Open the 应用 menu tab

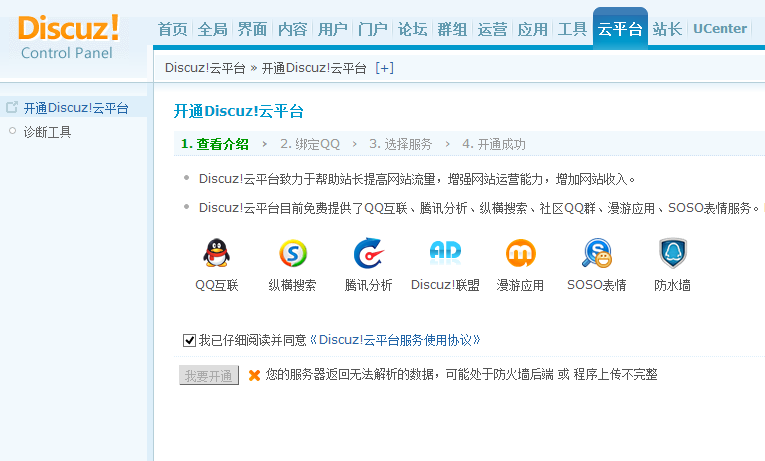(x=532, y=29)
